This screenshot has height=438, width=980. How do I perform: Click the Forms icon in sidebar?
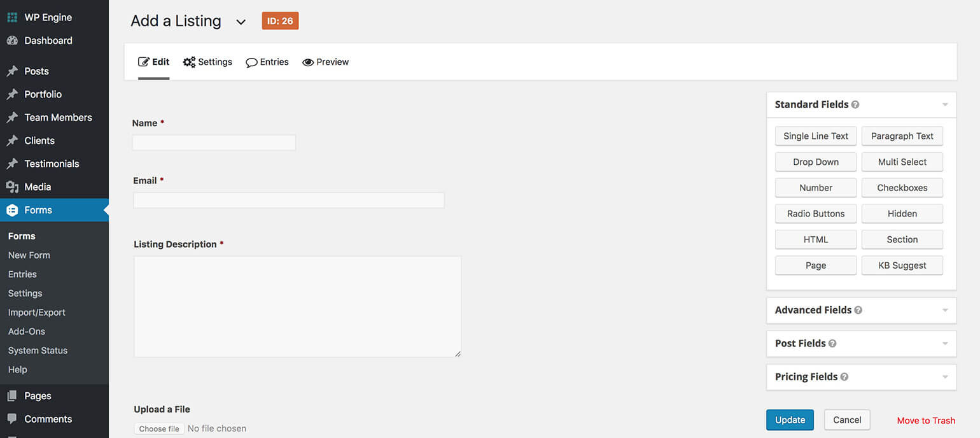click(12, 210)
